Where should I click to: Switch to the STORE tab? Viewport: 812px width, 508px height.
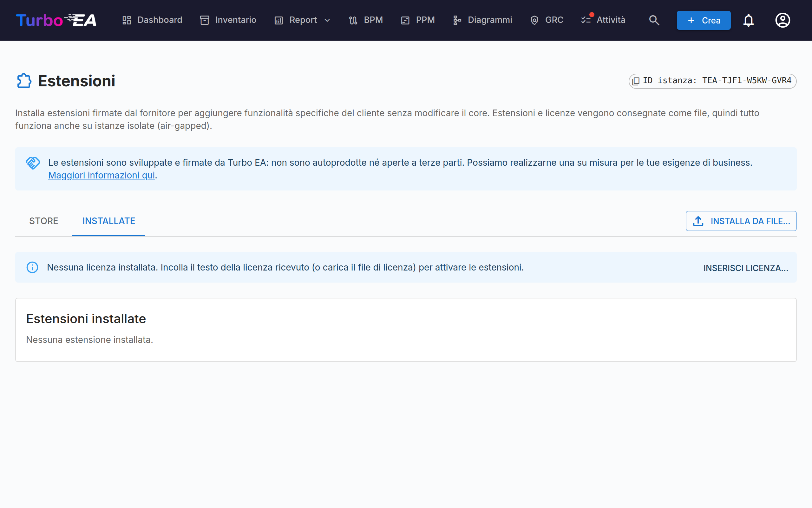coord(44,221)
